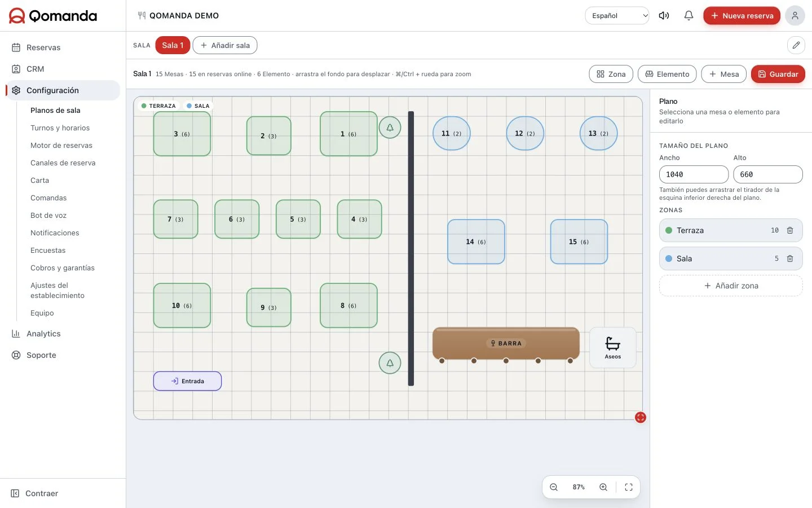Click the Ancho width input field
The height and width of the screenshot is (508, 812).
pos(694,174)
